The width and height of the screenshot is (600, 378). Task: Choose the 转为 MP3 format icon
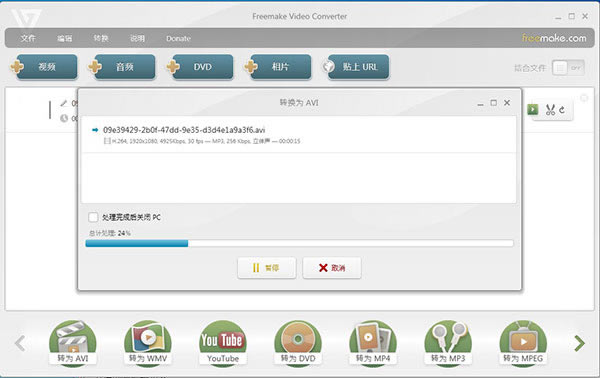448,343
